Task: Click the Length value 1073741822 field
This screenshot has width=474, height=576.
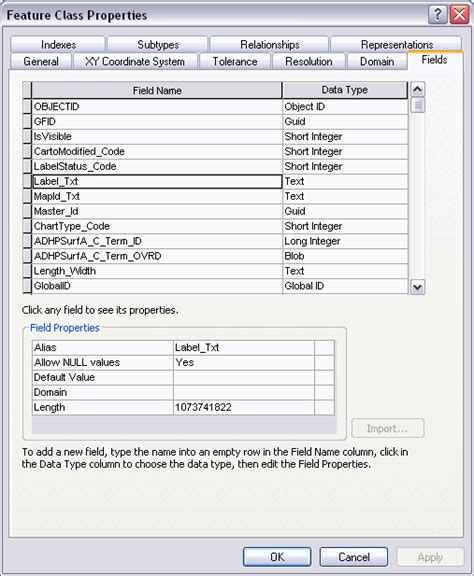Action: pyautogui.click(x=244, y=407)
